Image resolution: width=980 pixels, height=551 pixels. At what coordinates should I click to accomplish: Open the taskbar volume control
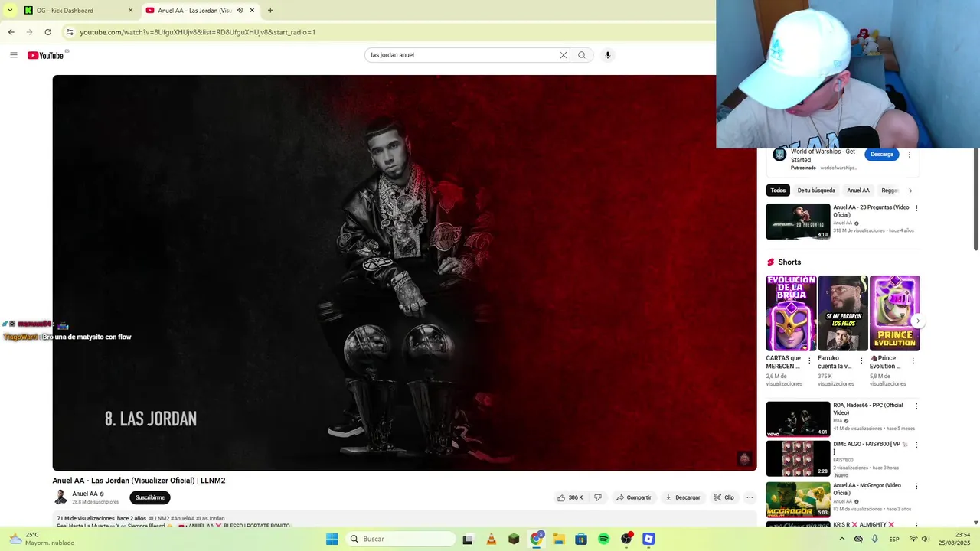click(x=925, y=539)
